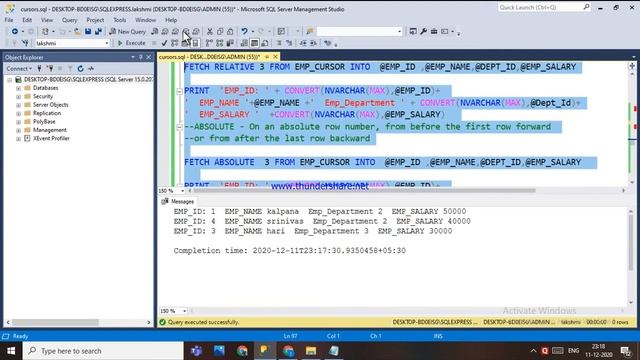Open the Help menu

click(x=171, y=20)
